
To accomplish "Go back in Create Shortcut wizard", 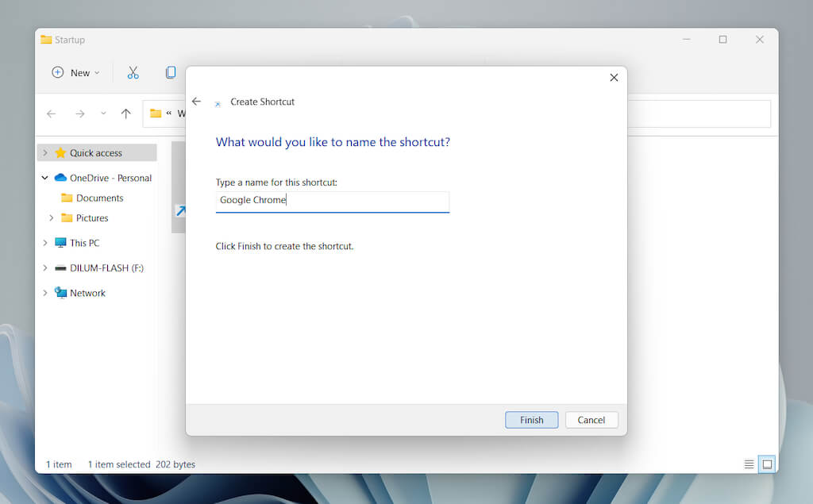I will (x=197, y=102).
